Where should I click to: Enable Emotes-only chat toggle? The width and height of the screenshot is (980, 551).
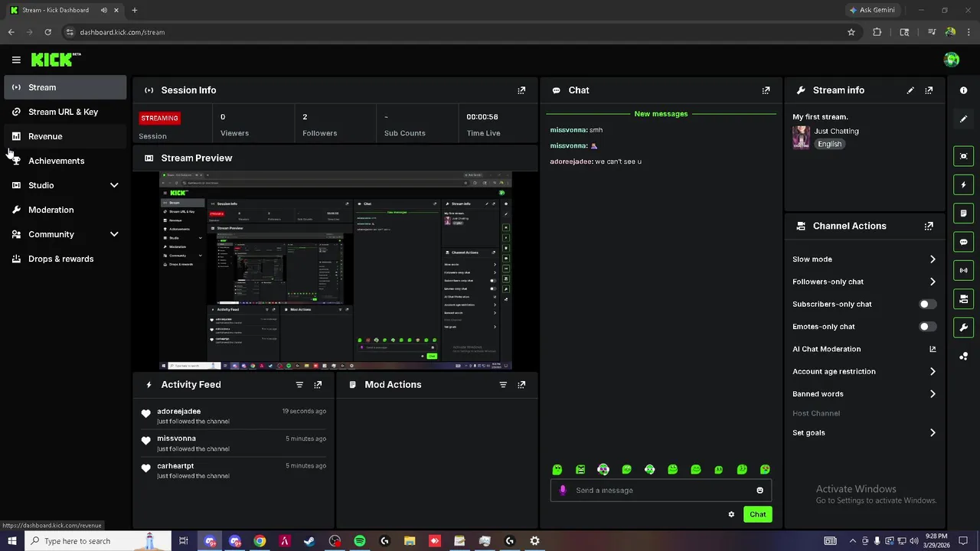[x=927, y=327]
